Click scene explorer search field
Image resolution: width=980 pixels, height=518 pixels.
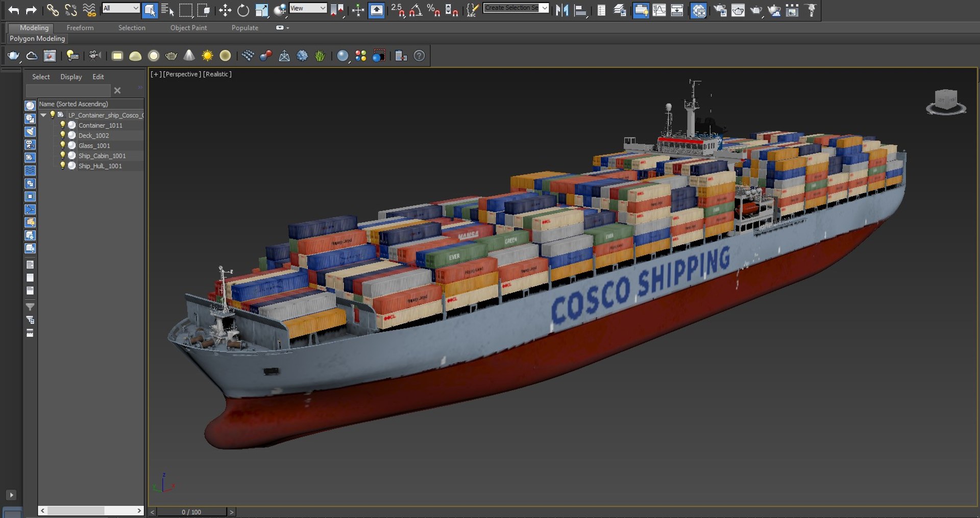coord(68,90)
